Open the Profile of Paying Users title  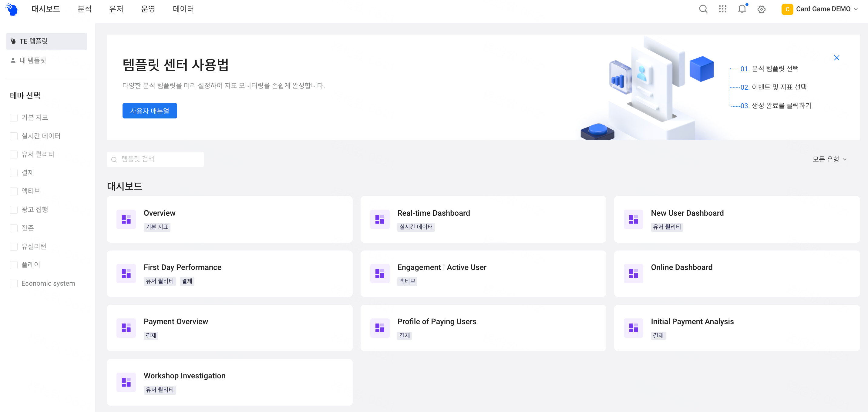(437, 321)
